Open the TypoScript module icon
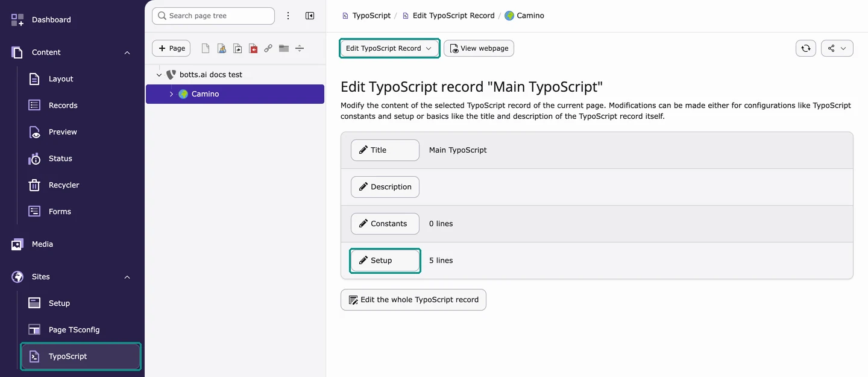The width and height of the screenshot is (868, 377). tap(34, 356)
